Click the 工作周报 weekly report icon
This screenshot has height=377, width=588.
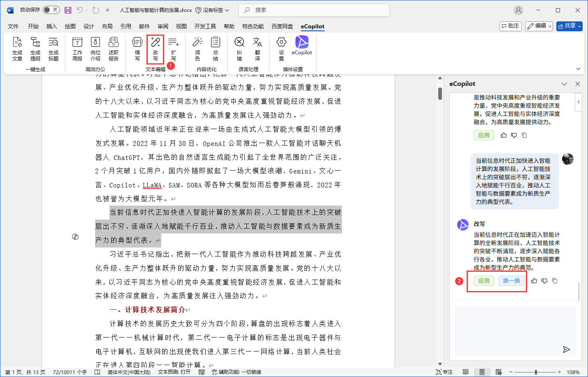pyautogui.click(x=77, y=49)
